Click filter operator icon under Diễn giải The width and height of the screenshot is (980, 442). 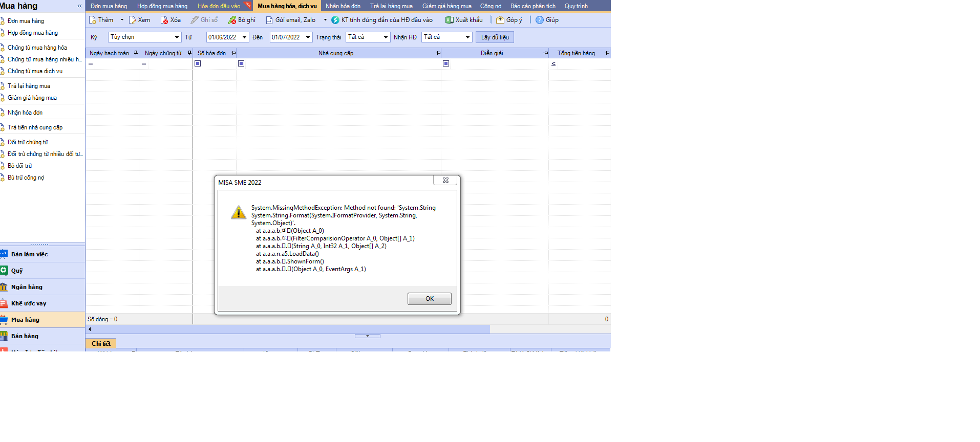coord(446,63)
